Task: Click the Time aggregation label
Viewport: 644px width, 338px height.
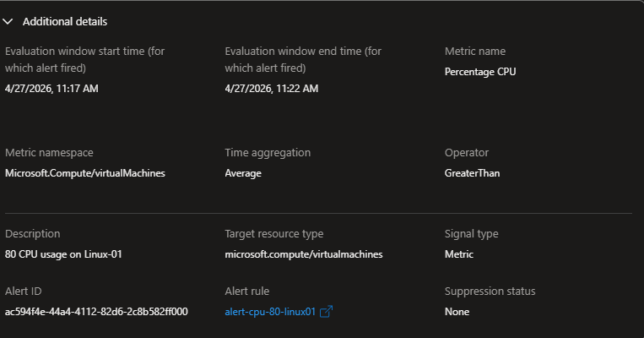Action: 268,153
